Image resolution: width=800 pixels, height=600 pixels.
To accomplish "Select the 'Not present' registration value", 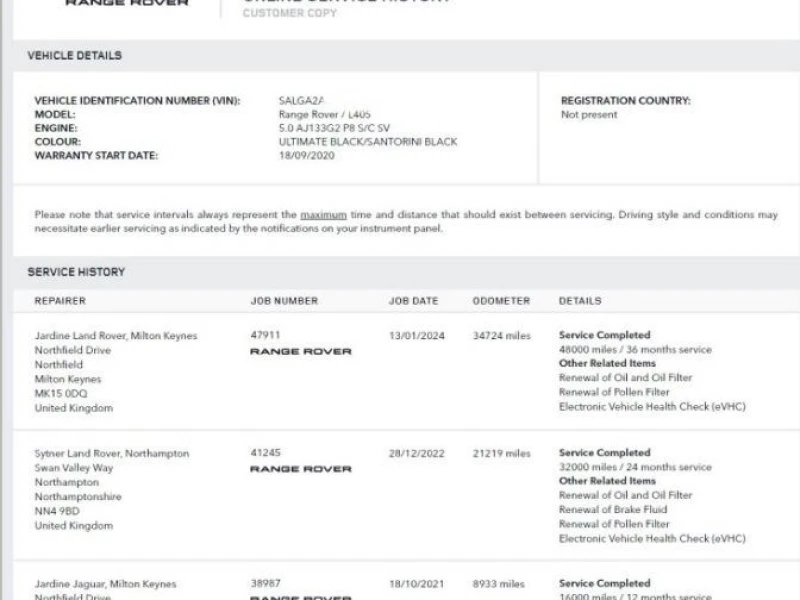I will point(589,115).
